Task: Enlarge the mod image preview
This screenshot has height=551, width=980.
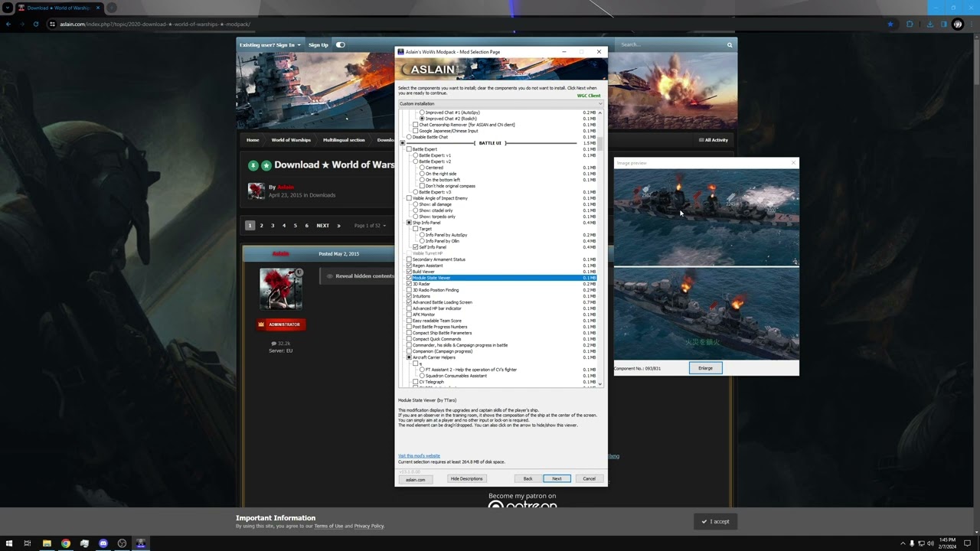Action: click(705, 368)
